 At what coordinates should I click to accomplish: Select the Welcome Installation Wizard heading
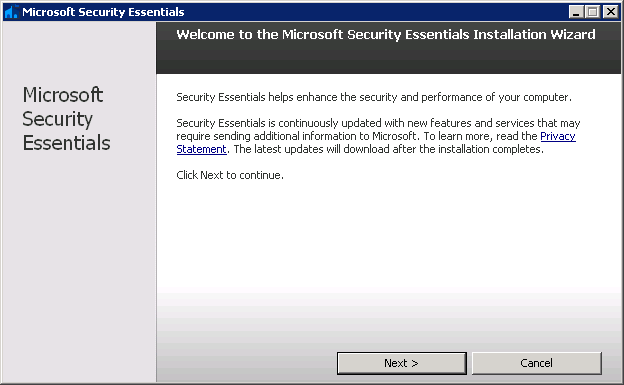point(386,35)
